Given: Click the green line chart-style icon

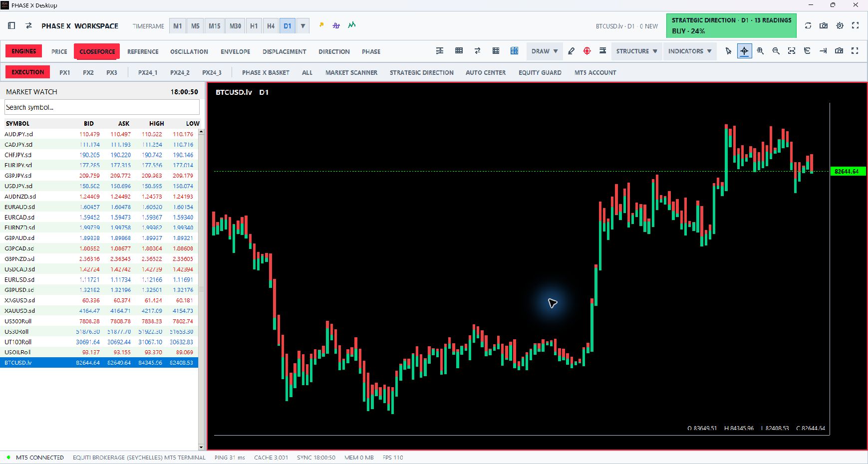Looking at the screenshot, I should click(352, 25).
